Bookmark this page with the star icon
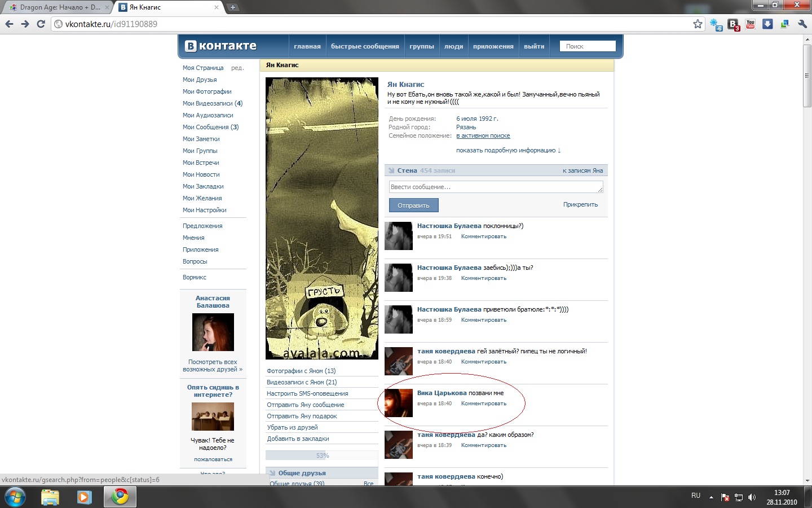 (698, 24)
